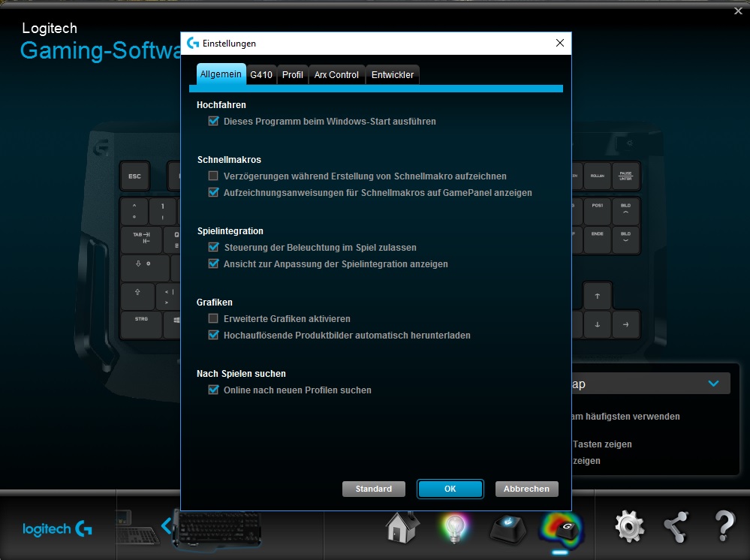The width and height of the screenshot is (750, 560).
Task: Click the Hochfahren section heading
Action: click(x=221, y=105)
